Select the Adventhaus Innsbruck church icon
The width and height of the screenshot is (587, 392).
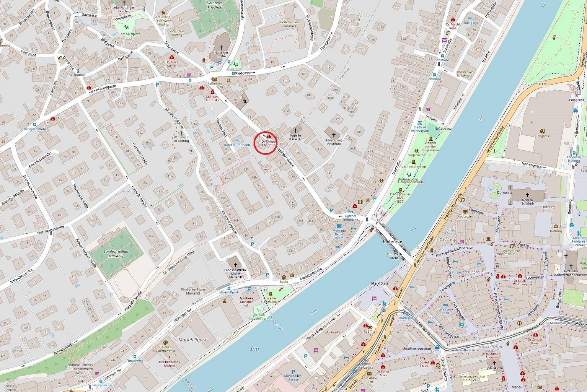coord(333,135)
